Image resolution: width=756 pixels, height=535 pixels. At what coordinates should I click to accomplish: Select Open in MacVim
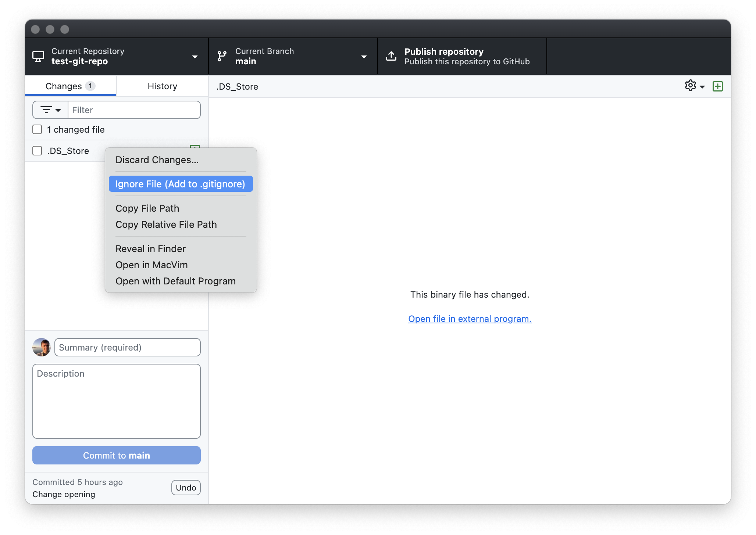pyautogui.click(x=181, y=265)
